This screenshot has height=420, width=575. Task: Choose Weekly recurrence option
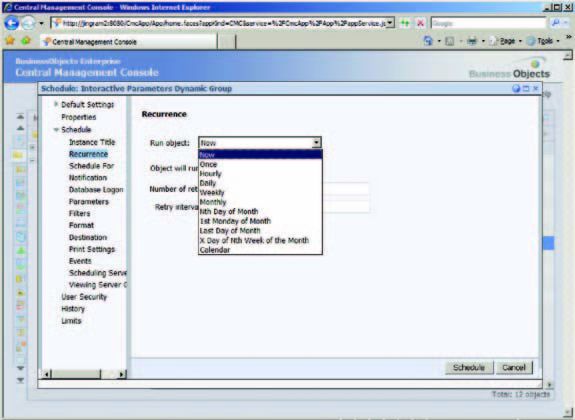point(260,193)
